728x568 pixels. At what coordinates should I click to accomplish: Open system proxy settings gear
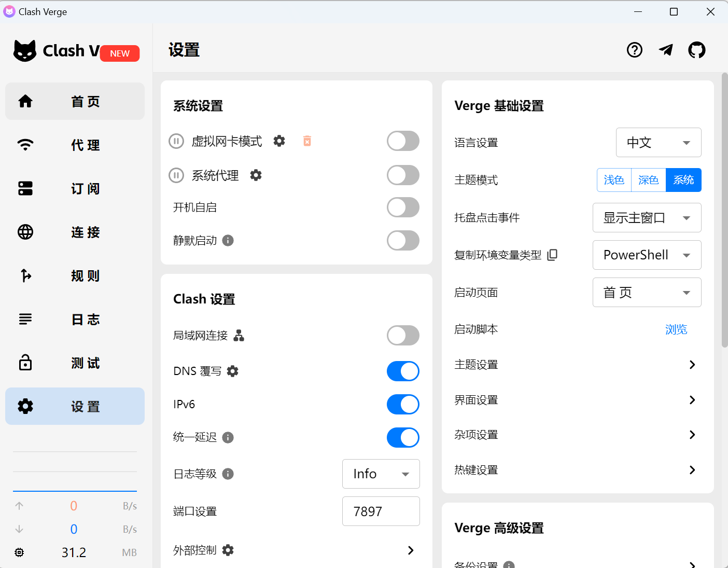pyautogui.click(x=256, y=175)
